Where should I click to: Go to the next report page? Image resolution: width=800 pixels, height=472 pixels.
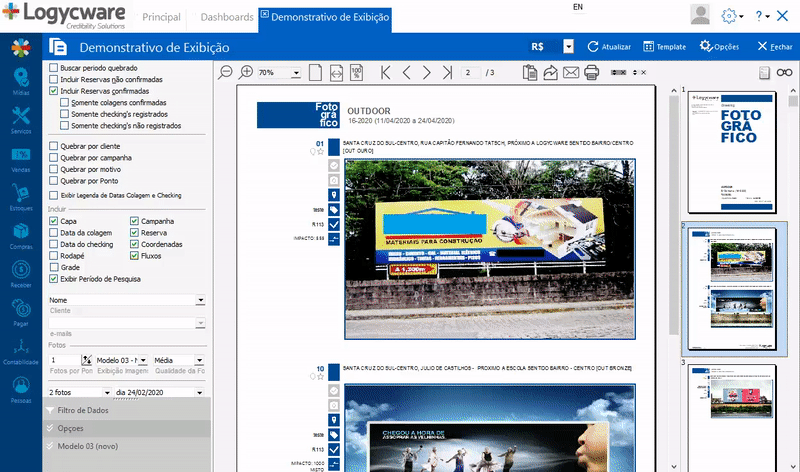click(x=427, y=72)
